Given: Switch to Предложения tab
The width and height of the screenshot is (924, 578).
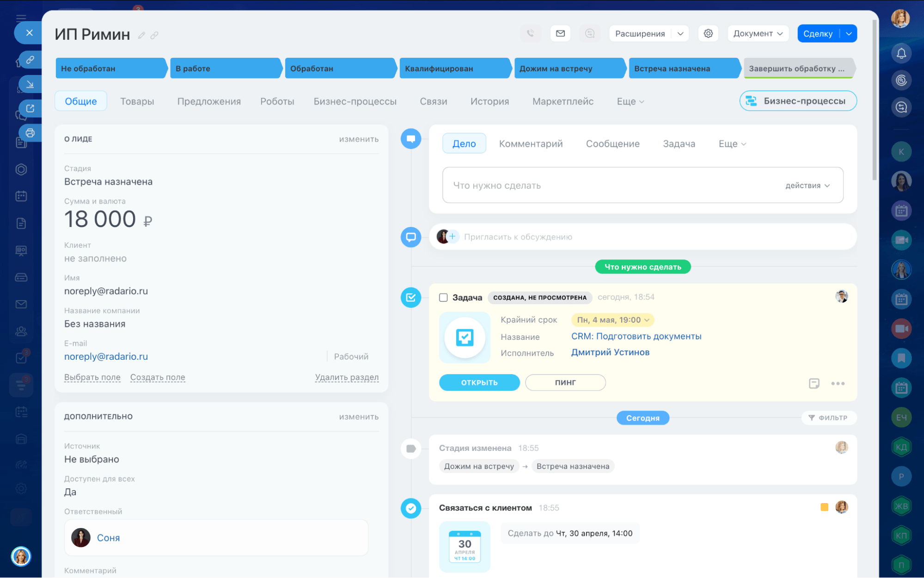Looking at the screenshot, I should click(209, 101).
